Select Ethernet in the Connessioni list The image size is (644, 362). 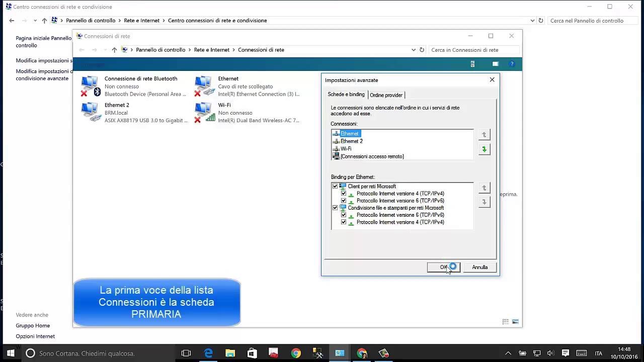pos(349,134)
